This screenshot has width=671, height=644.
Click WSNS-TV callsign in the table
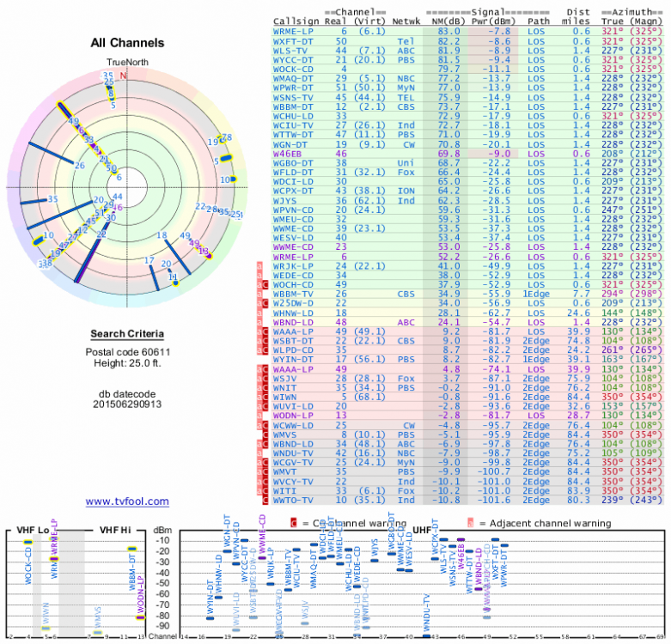pos(293,98)
